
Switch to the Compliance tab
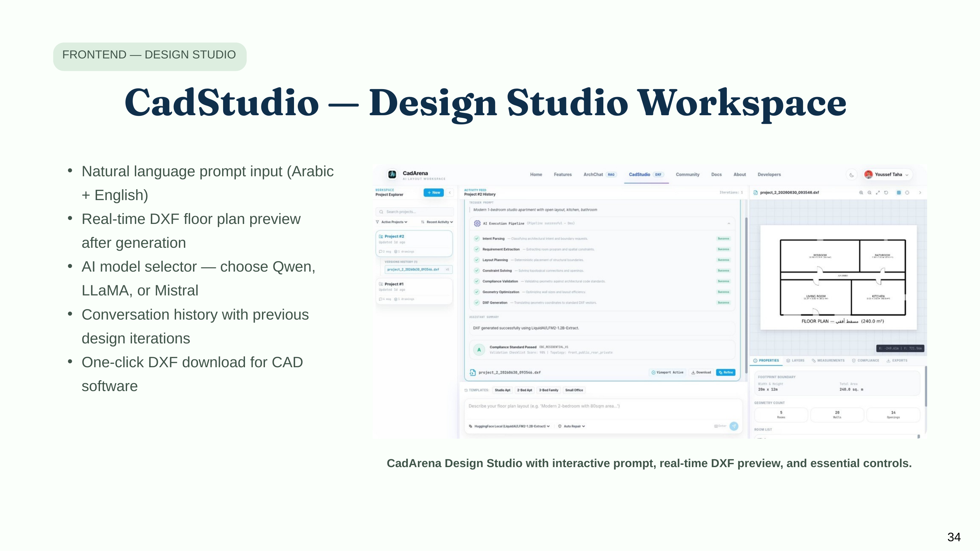865,360
